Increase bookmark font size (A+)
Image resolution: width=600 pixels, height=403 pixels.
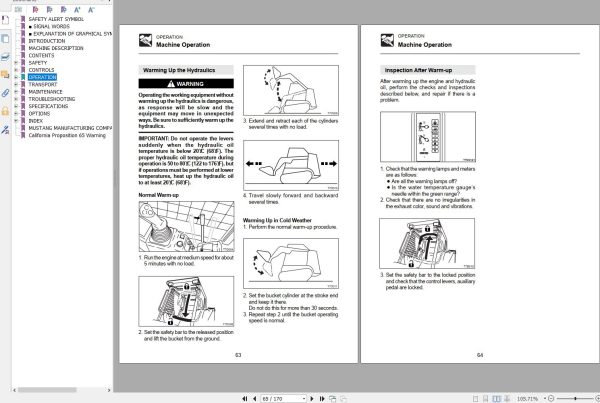(x=77, y=10)
